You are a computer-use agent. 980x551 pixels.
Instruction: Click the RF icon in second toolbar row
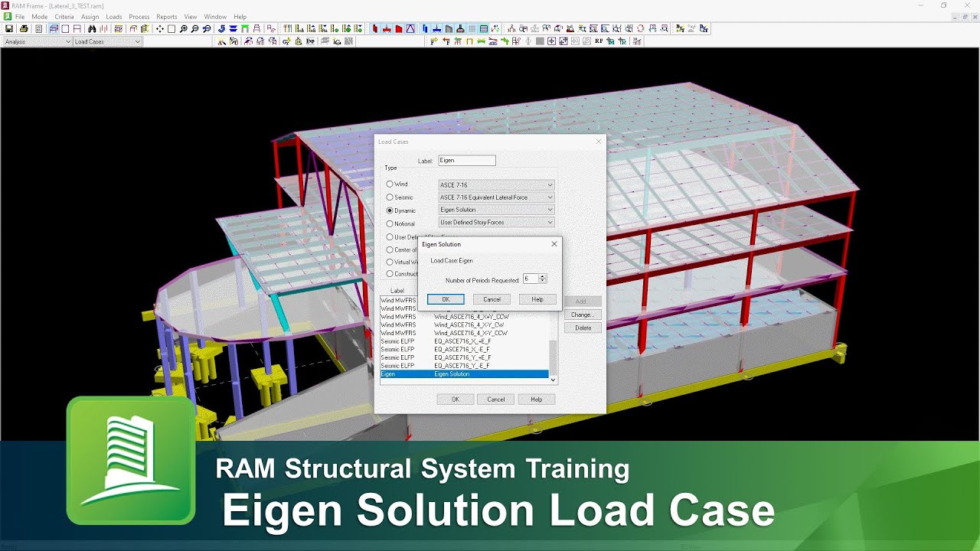coord(599,41)
